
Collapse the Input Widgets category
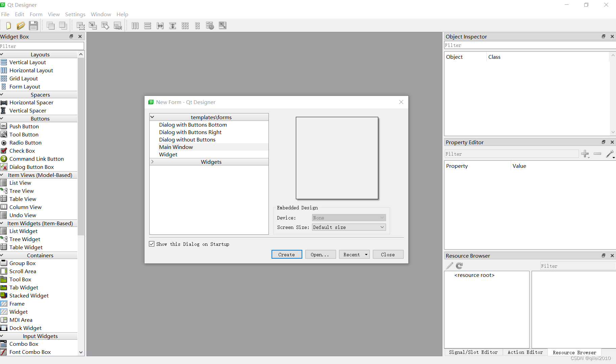tap(2, 336)
